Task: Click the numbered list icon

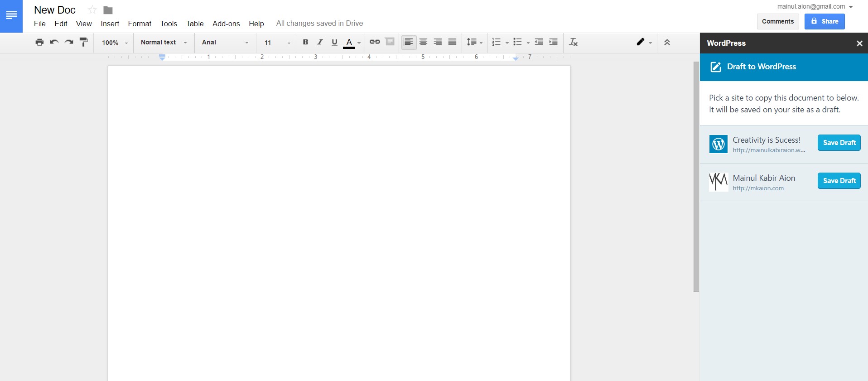Action: (x=497, y=42)
